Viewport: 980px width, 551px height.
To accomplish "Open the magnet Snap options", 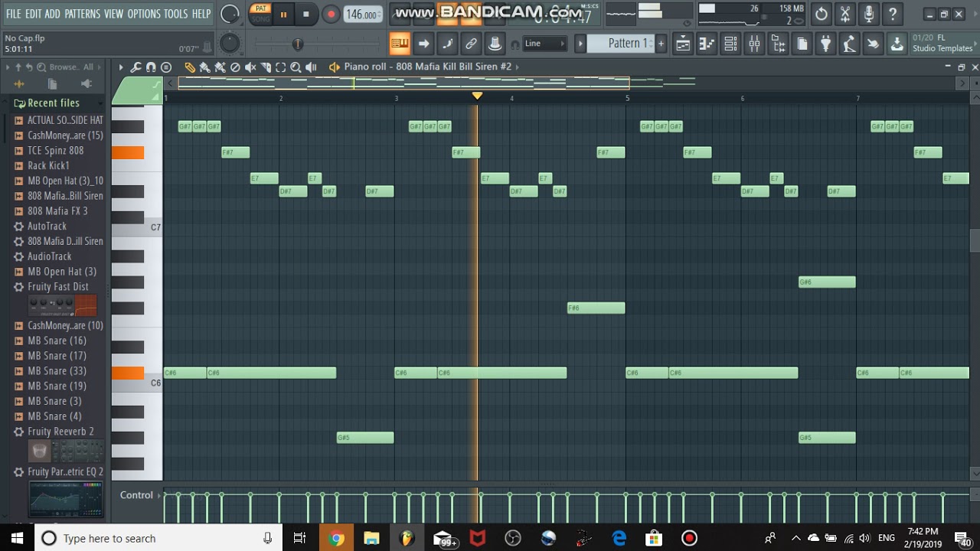I will [151, 67].
